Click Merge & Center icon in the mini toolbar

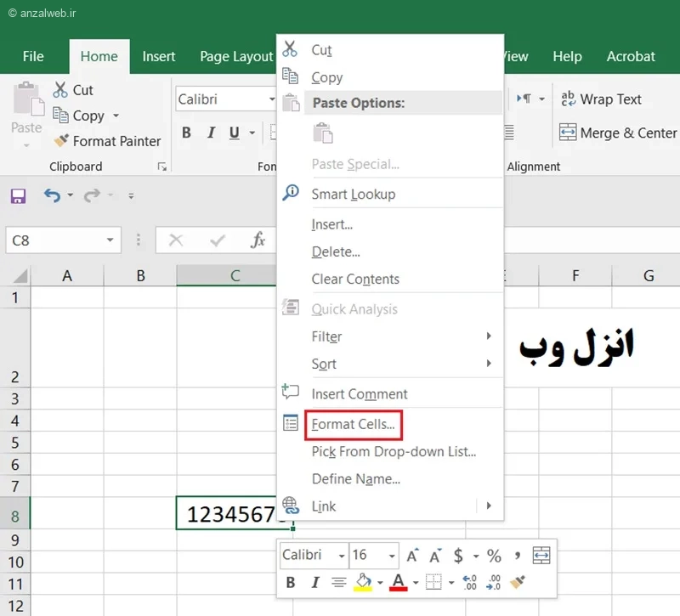tap(541, 556)
